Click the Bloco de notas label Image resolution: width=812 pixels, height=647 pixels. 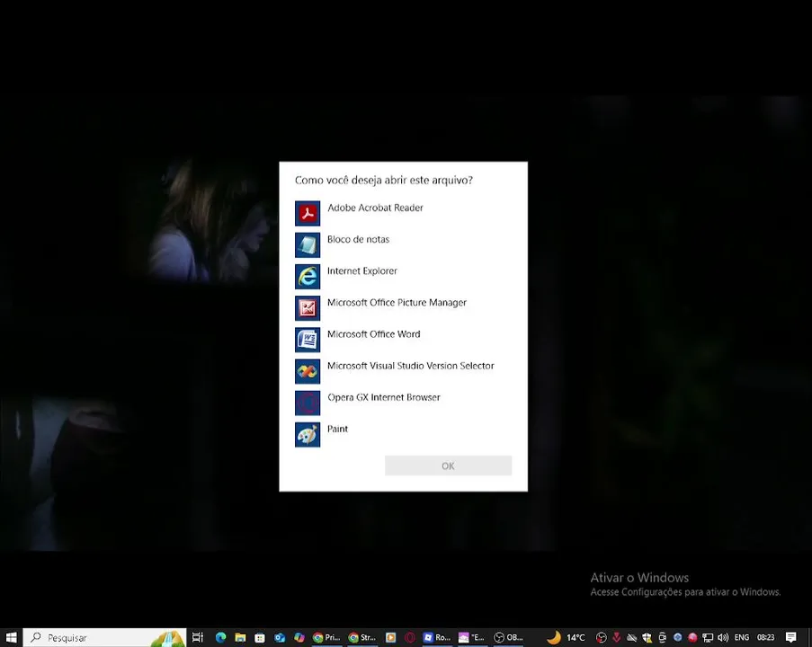tap(359, 239)
